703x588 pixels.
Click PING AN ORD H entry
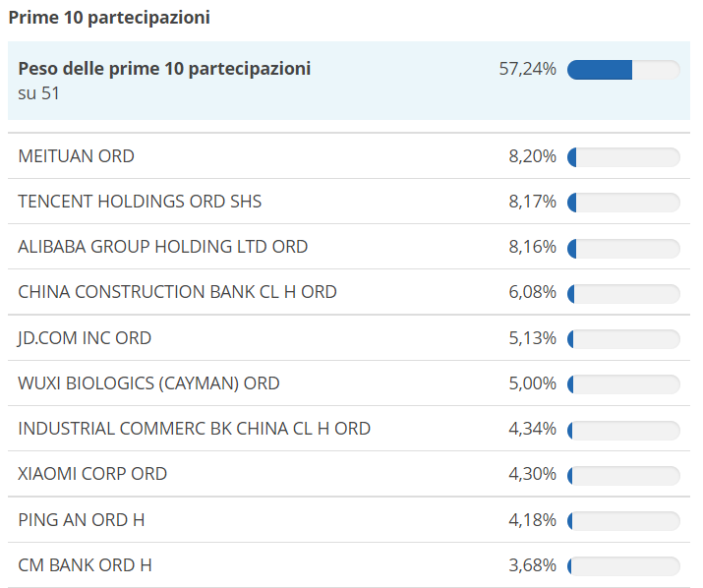[82, 520]
